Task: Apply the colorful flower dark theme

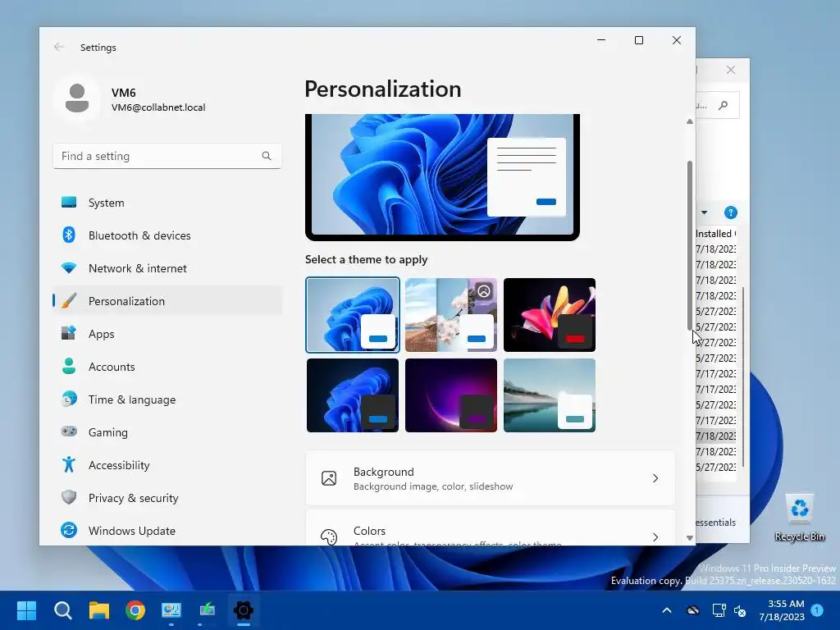Action: pos(550,315)
